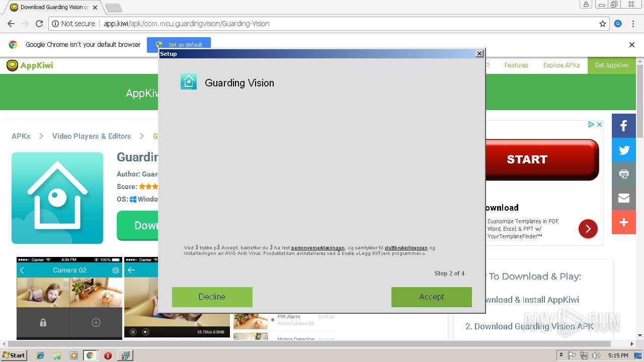Open Chrome's three-dot menu
The height and width of the screenshot is (362, 644).
pyautogui.click(x=633, y=24)
